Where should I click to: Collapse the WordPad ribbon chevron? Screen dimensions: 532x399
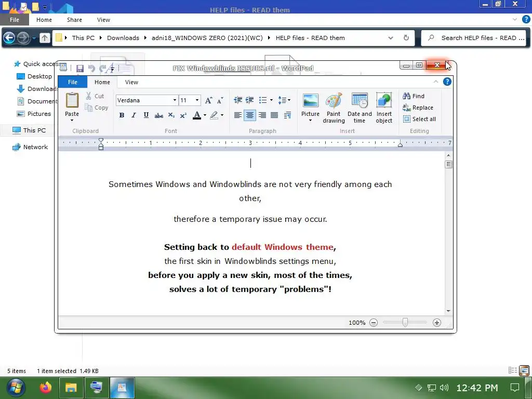click(x=436, y=82)
